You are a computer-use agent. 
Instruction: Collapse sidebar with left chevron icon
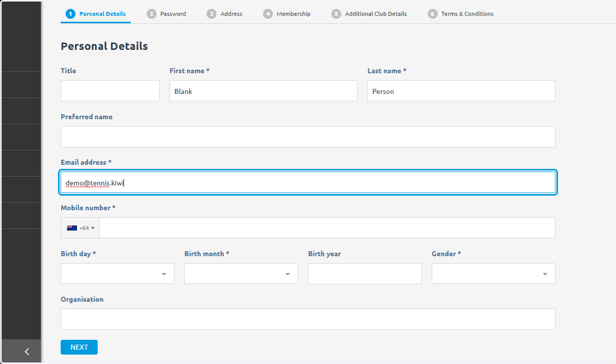27,352
